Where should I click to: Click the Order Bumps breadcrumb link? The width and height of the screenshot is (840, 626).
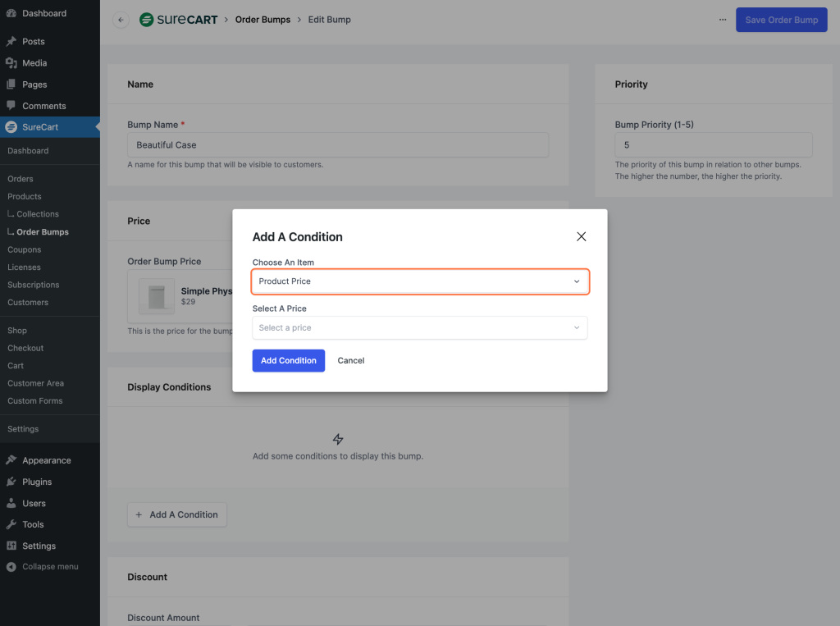click(x=262, y=20)
